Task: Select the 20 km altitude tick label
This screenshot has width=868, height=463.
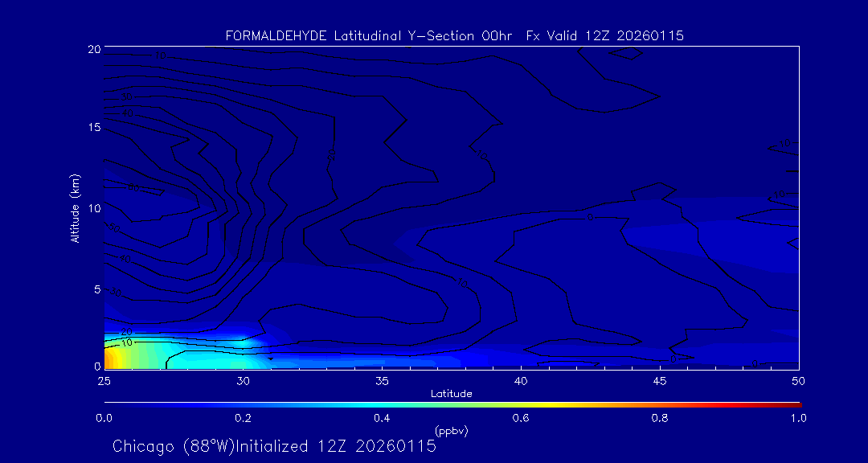Action: [x=92, y=49]
